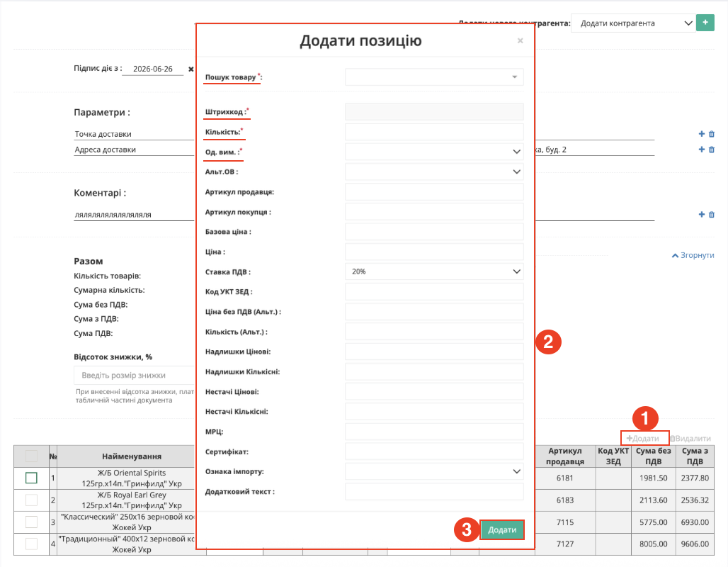The image size is (728, 567).
Task: Clear the Підпис діє з date
Action: click(190, 69)
